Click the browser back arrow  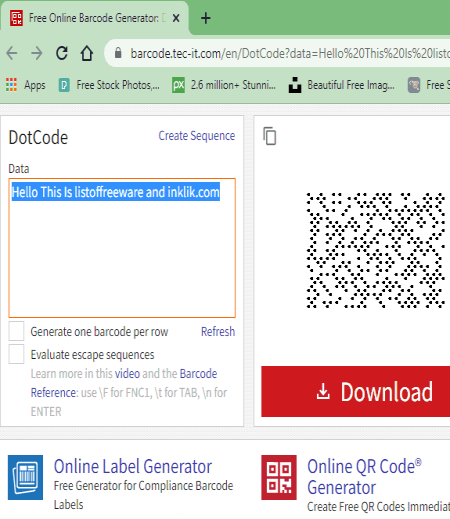(x=12, y=53)
